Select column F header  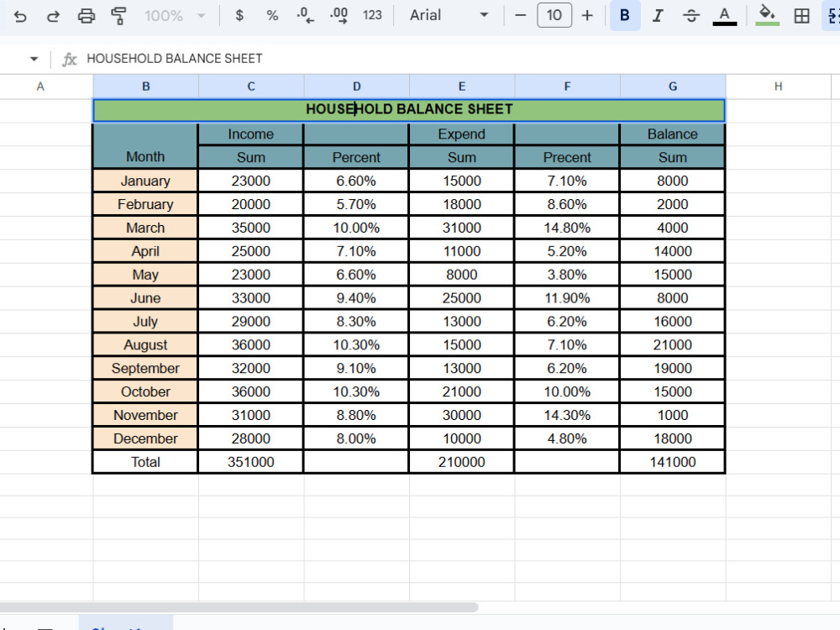point(567,87)
